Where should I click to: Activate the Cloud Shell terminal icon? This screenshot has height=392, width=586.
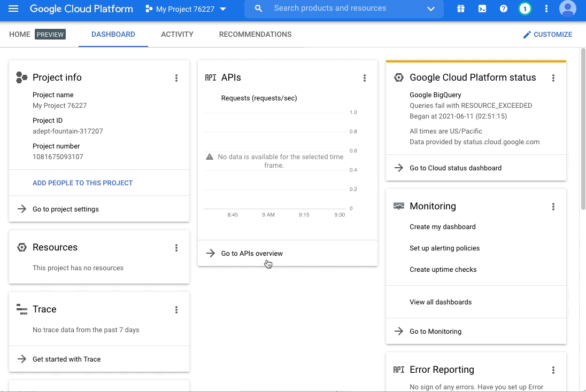coord(482,9)
